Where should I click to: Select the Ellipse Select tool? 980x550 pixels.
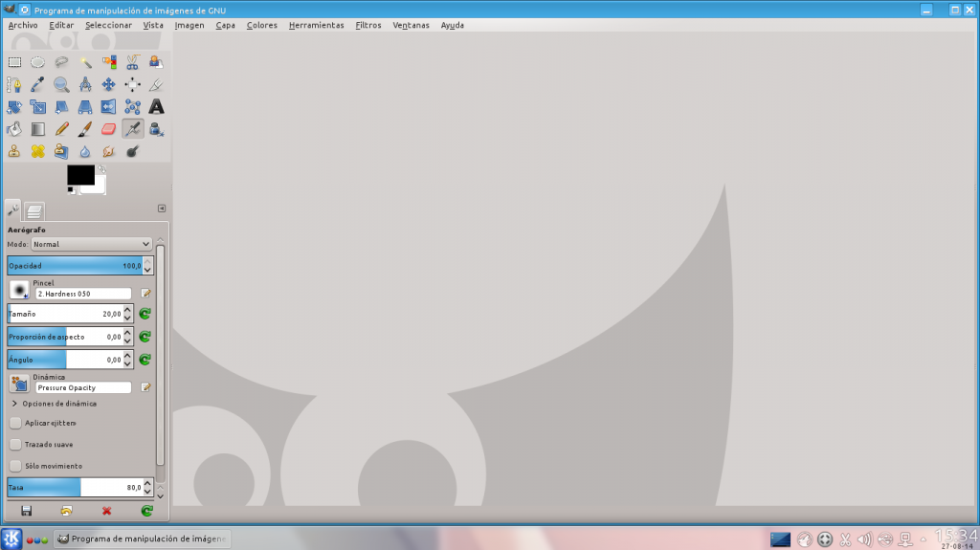(38, 62)
